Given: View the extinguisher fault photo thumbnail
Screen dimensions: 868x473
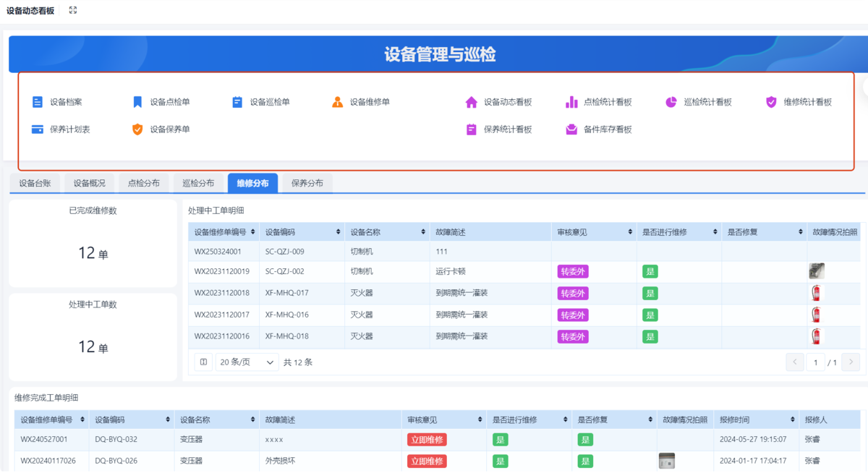Looking at the screenshot, I should [x=816, y=293].
